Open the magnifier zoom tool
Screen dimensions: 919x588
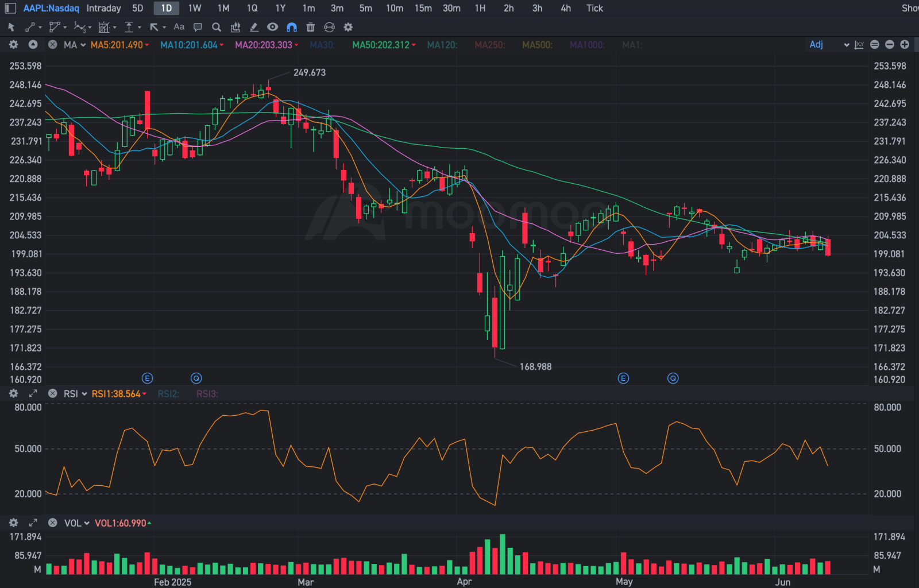(217, 27)
